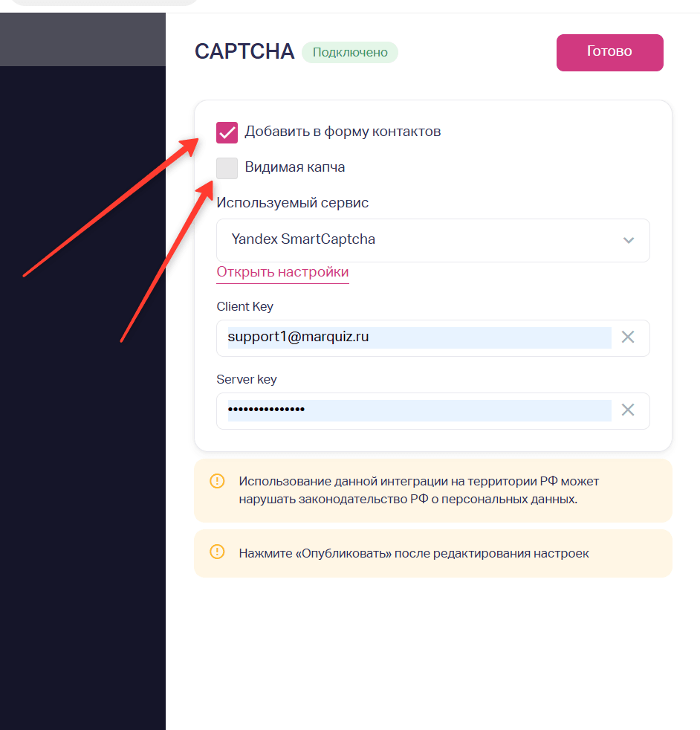Click the "Используемый сервис" label

pyautogui.click(x=292, y=203)
